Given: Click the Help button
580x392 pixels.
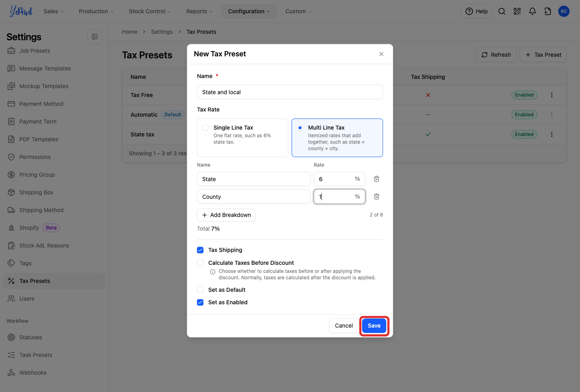Looking at the screenshot, I should click(476, 11).
